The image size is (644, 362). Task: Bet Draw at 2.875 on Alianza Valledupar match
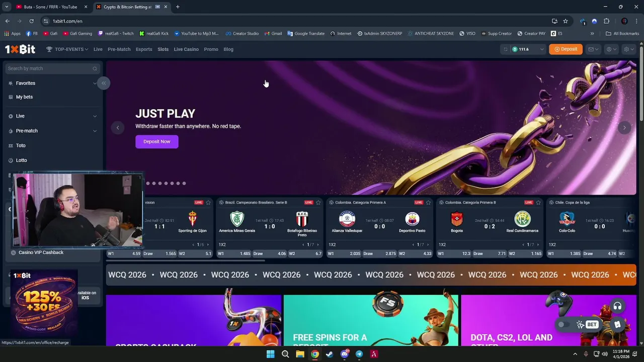(x=380, y=254)
